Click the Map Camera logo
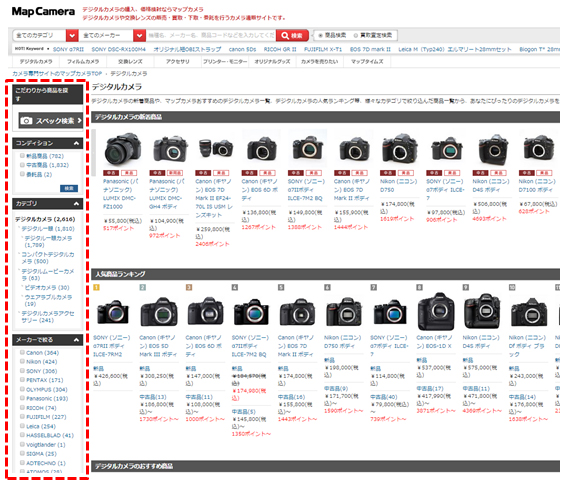 tap(43, 12)
